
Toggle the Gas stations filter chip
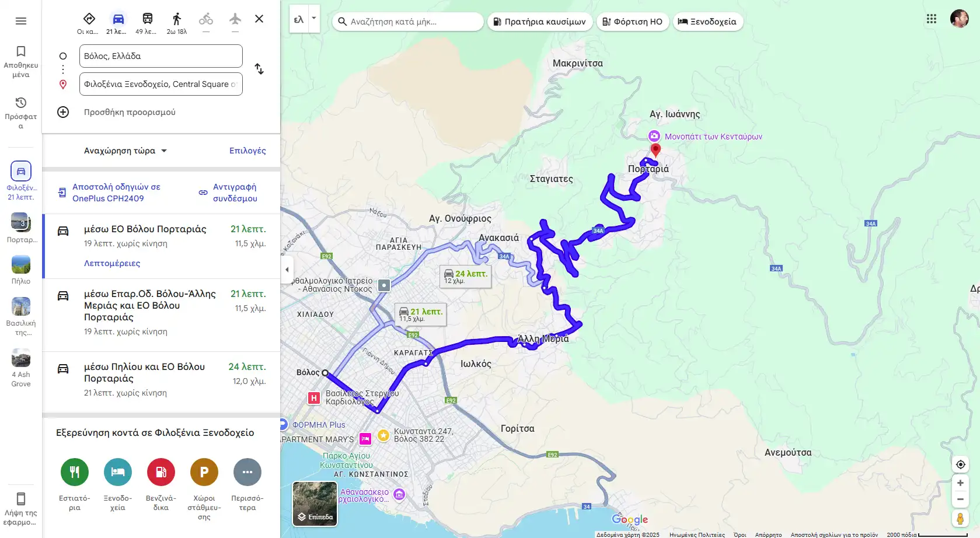tap(539, 22)
